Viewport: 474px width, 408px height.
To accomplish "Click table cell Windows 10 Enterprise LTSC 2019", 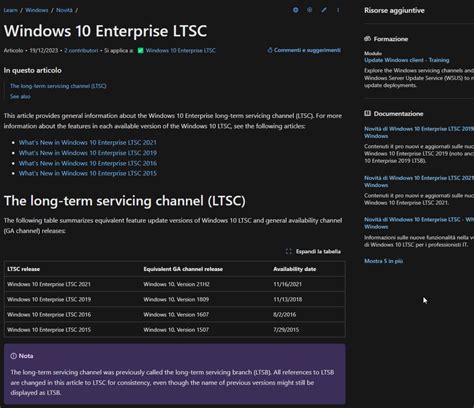I will [x=49, y=299].
